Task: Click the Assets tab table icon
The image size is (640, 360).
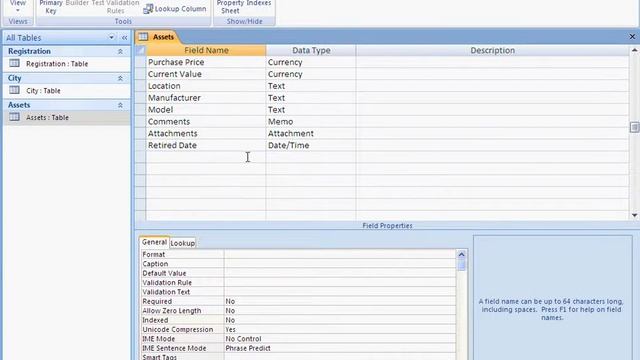Action: coord(143,37)
